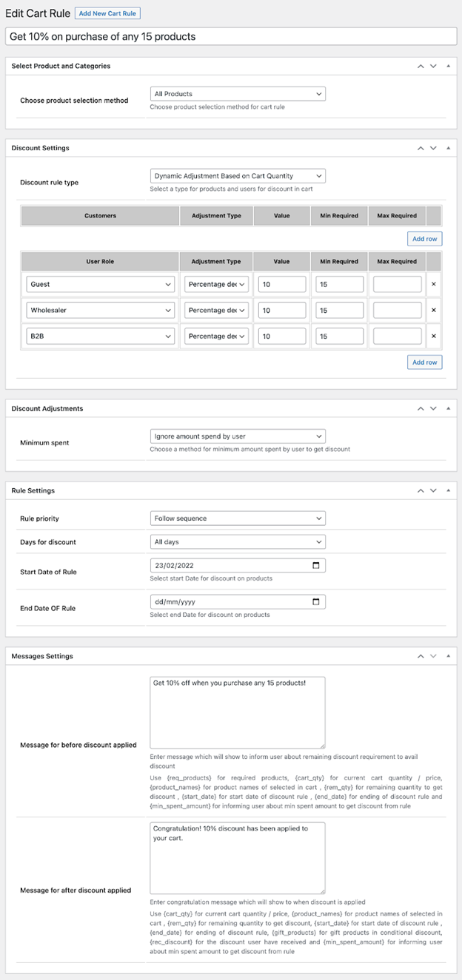The width and height of the screenshot is (462, 980).
Task: Collapse the Select Product and Categories panel
Action: click(x=449, y=65)
